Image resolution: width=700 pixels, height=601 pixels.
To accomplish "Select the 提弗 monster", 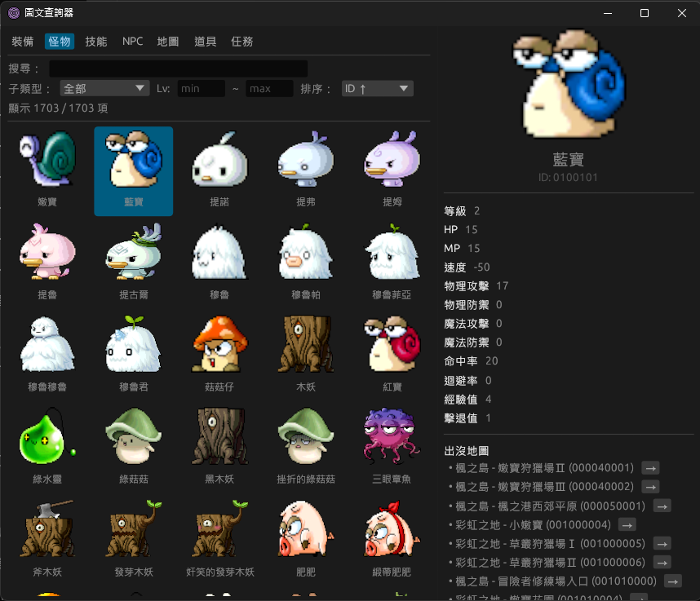I will pyautogui.click(x=306, y=171).
